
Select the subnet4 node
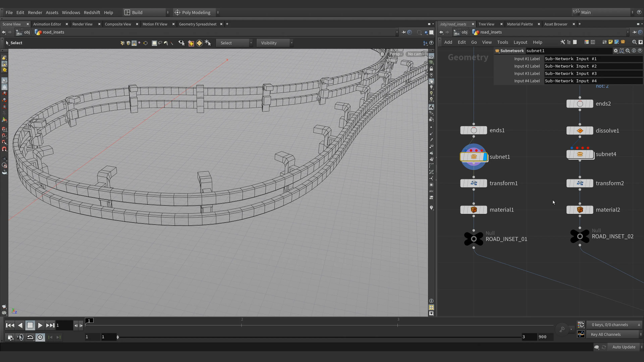point(580,154)
